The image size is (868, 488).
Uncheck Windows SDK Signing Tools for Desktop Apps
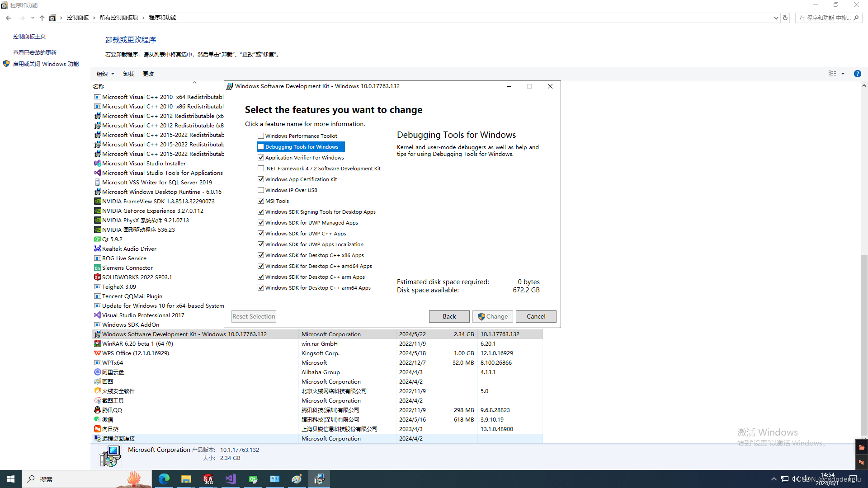pos(261,212)
